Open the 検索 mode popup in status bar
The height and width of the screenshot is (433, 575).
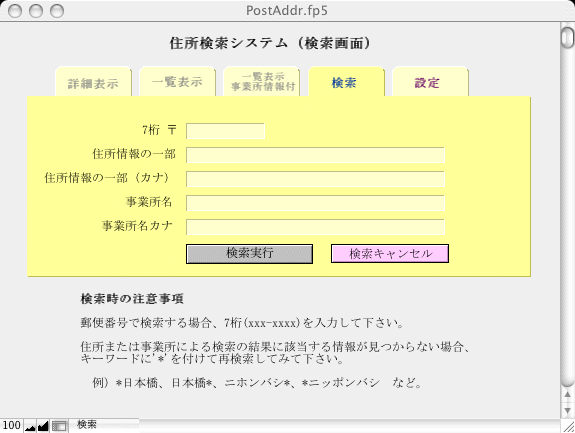click(x=104, y=425)
